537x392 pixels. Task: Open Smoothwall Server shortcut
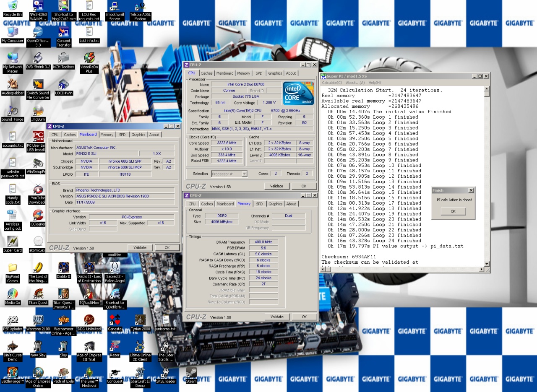[115, 10]
